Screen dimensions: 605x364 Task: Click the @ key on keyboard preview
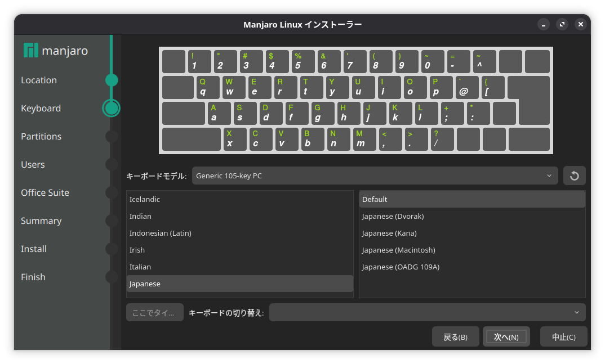[x=467, y=87]
